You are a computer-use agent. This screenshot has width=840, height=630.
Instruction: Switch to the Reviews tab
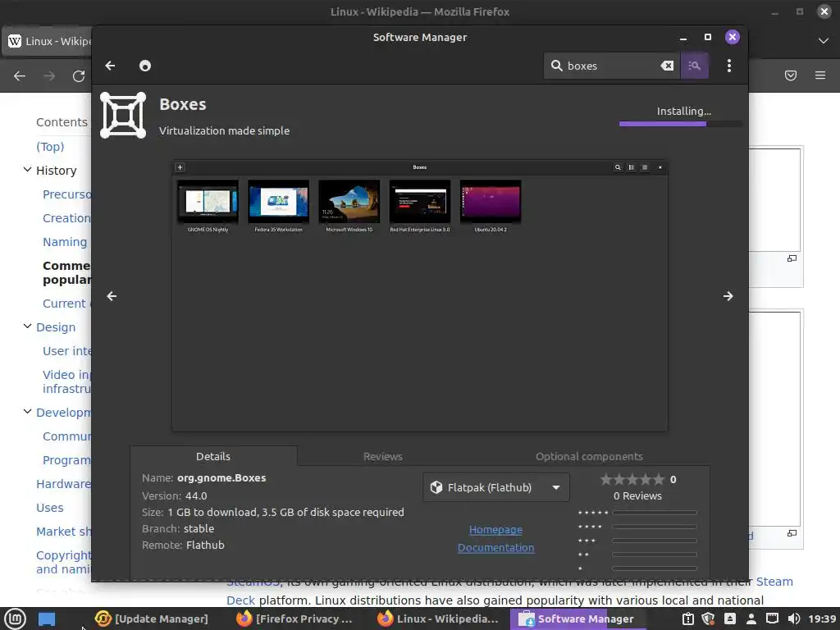[x=382, y=456]
